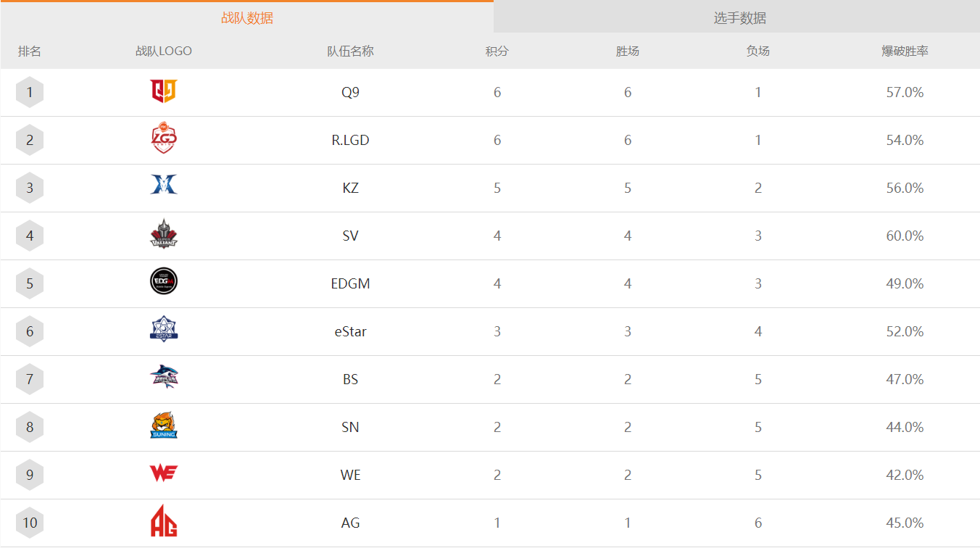Click the 爆破胜率 column header
Image resolution: width=980 pixels, height=548 pixels.
pyautogui.click(x=905, y=51)
